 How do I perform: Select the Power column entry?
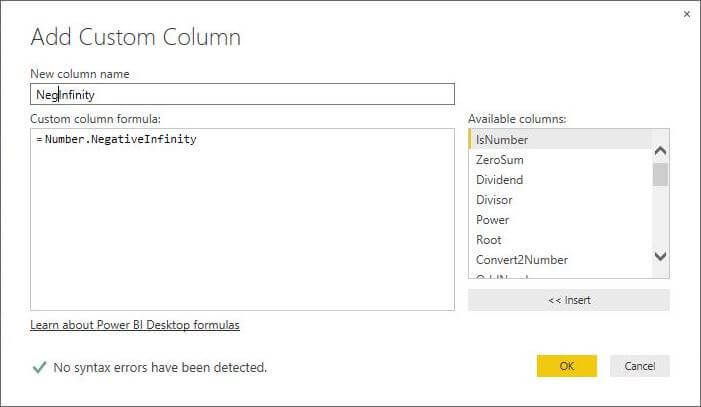click(492, 220)
